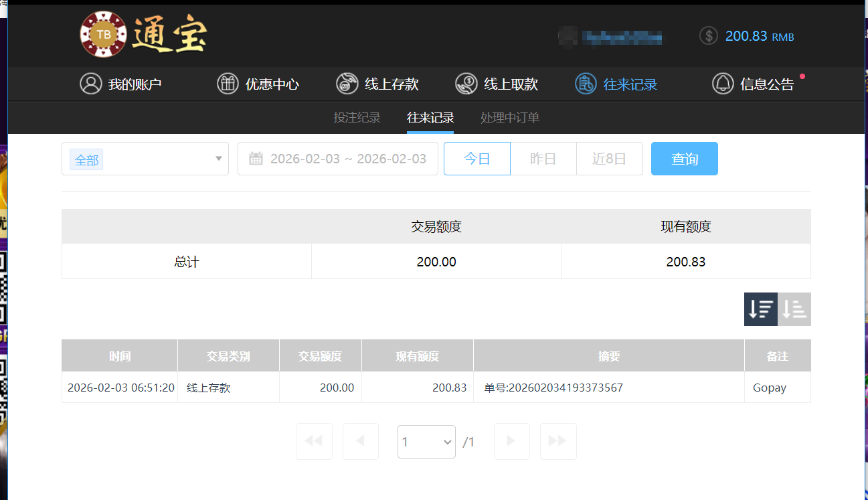This screenshot has width=868, height=500.
Task: Click the 线上存款 deposit icon
Action: point(347,84)
